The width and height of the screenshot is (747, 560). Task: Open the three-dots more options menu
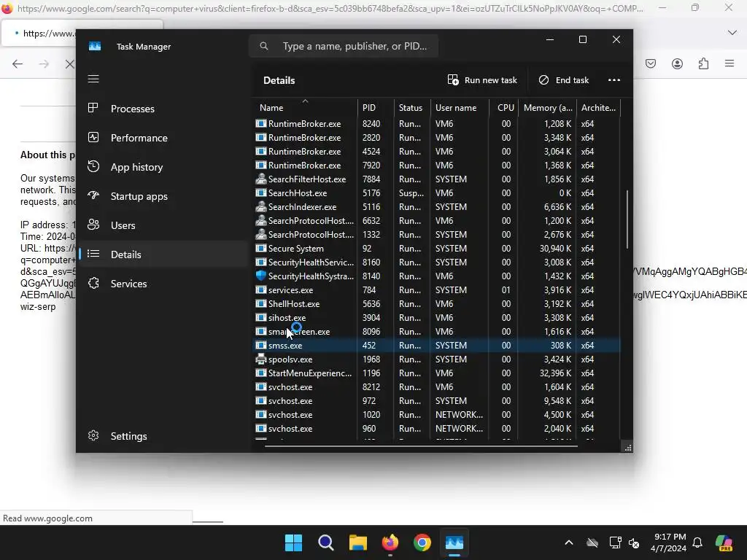[x=614, y=80]
